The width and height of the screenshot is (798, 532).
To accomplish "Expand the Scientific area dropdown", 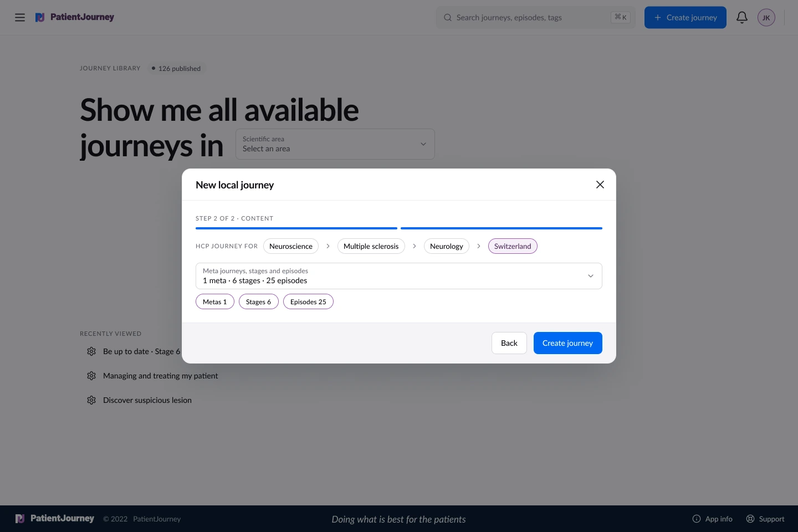I will point(335,144).
